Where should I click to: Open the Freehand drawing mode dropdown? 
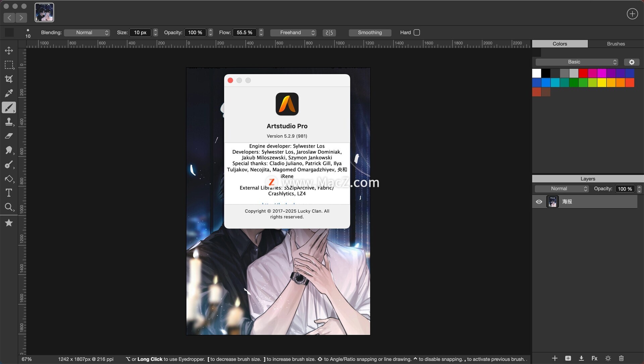click(x=293, y=33)
